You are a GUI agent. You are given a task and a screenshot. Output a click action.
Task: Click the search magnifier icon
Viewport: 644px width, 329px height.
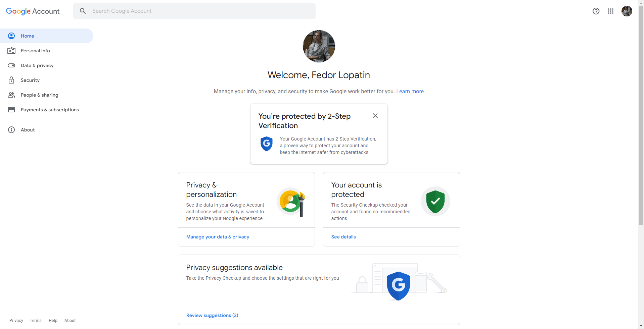coord(83,11)
